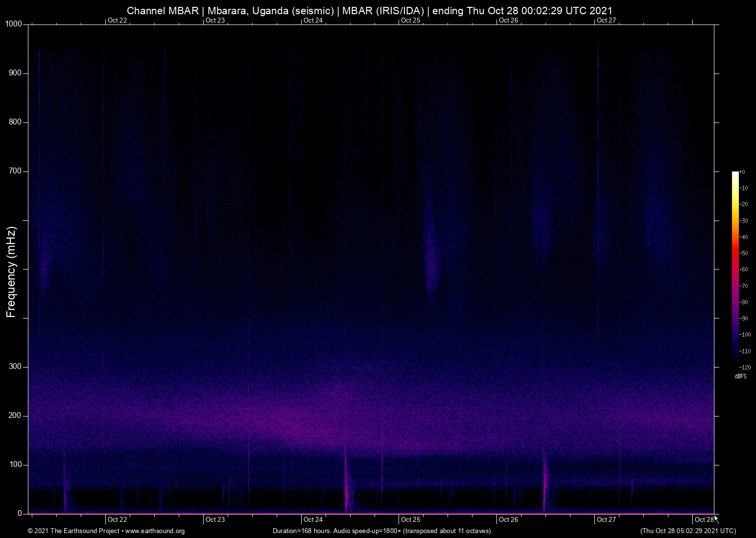
Task: Open the www.earthsound.org link in footer
Action: coord(155,531)
